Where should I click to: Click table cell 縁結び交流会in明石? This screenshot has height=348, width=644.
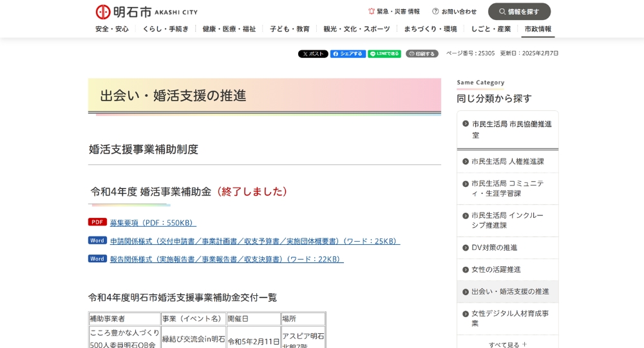pos(193,339)
